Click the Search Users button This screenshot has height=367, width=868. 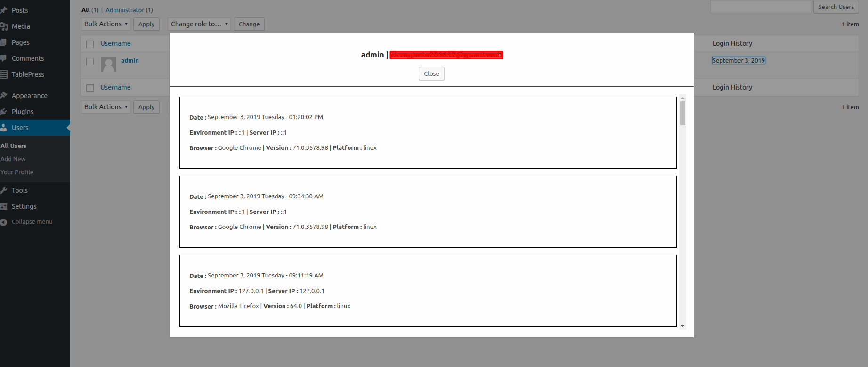pyautogui.click(x=836, y=7)
